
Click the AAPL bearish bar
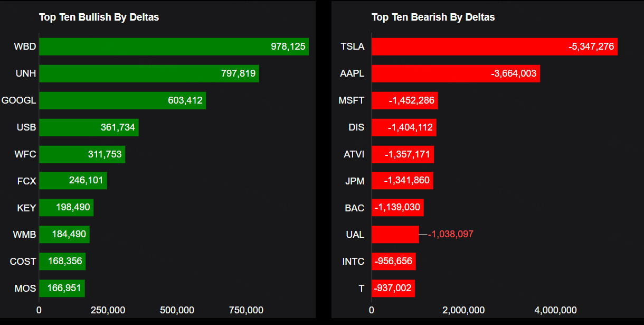(456, 73)
